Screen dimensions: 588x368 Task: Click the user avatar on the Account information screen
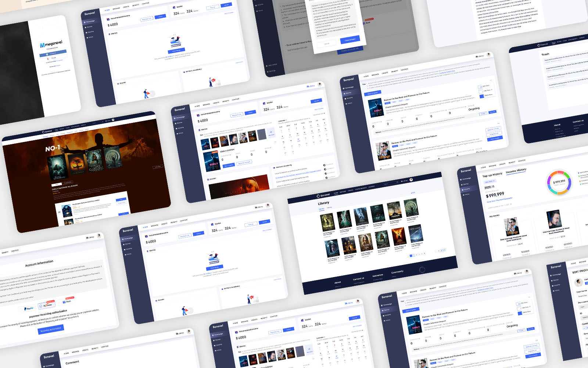click(x=99, y=236)
